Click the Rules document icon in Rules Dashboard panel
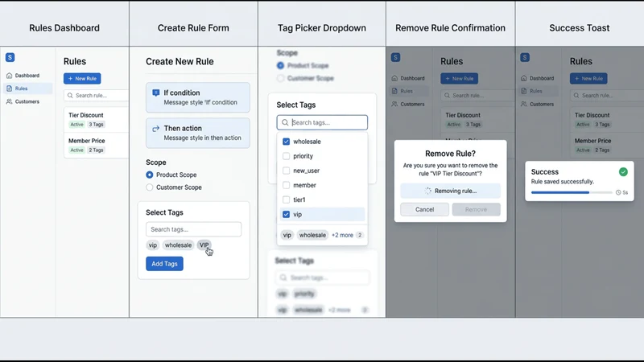 [x=9, y=88]
